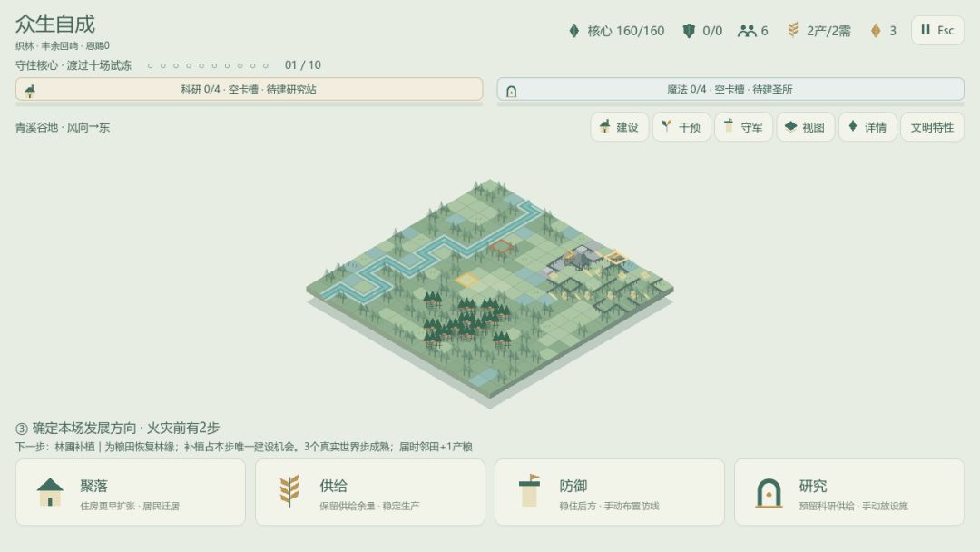Click the population icon showing 6

click(747, 31)
